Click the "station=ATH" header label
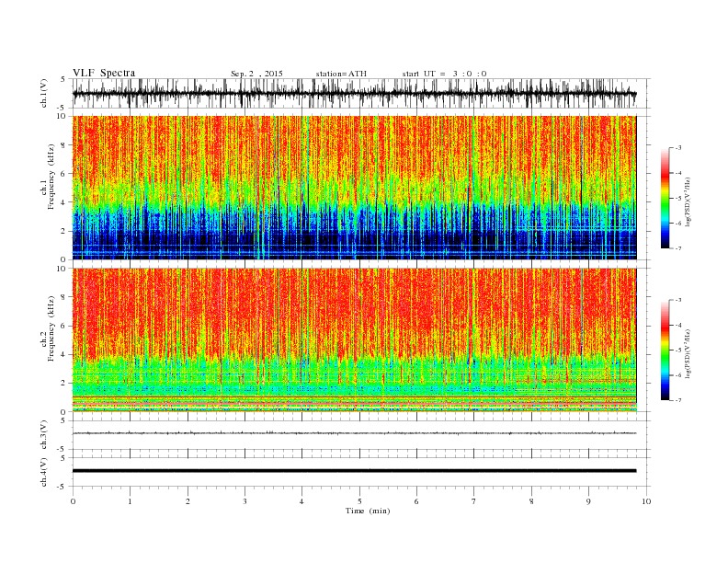Viewport: 728px width, 563px height. click(x=341, y=74)
